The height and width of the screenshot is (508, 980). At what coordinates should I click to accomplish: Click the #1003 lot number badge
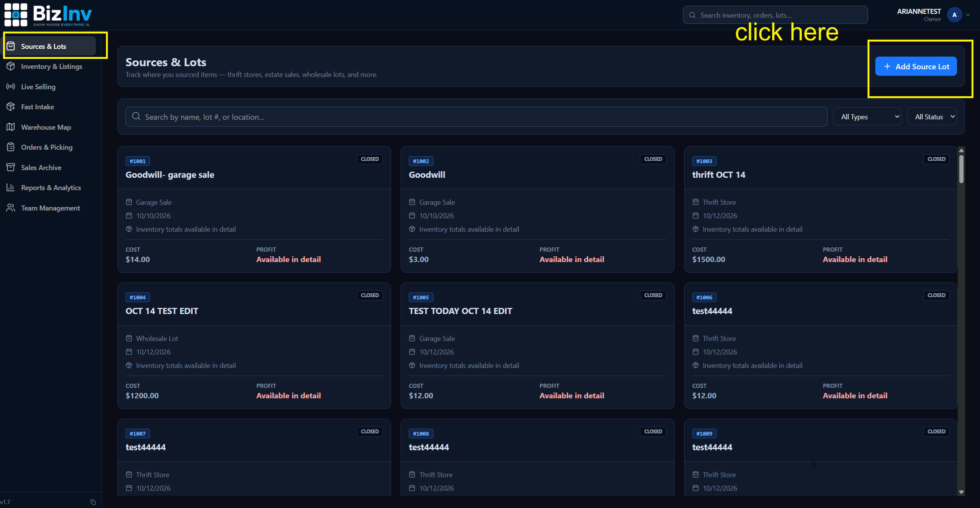[704, 161]
